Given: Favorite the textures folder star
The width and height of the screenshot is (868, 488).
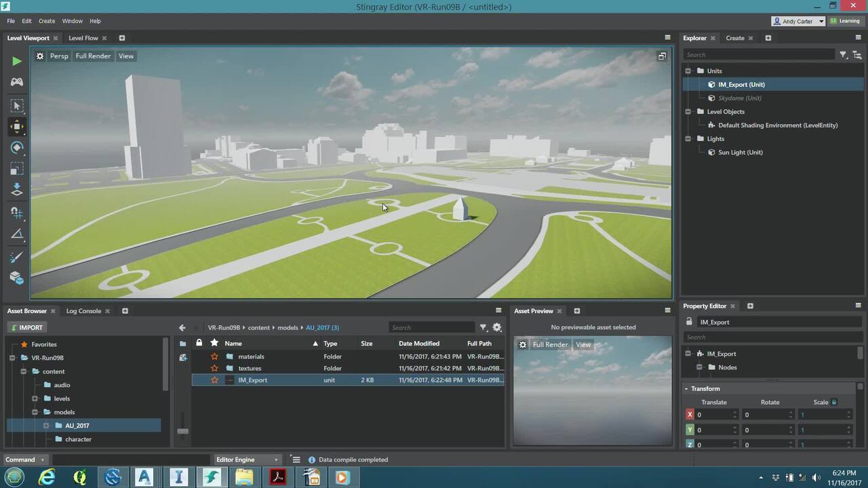Looking at the screenshot, I should (214, 368).
